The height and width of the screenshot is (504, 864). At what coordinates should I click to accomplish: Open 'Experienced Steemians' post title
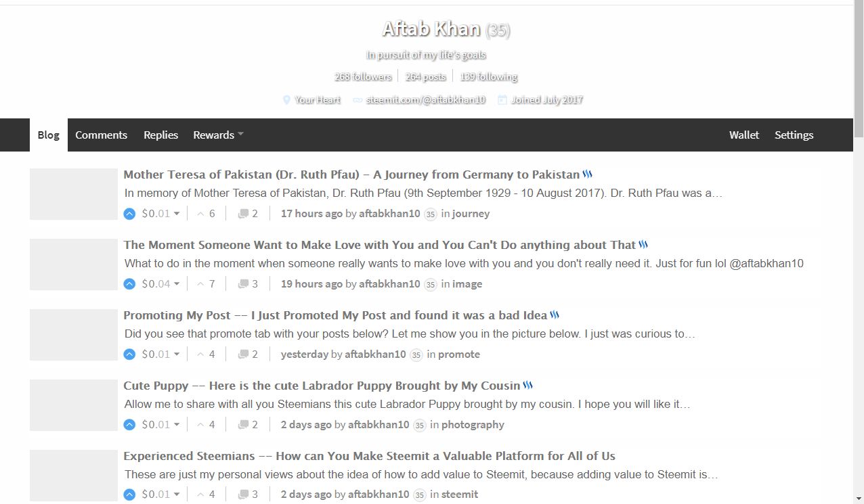pos(369,456)
